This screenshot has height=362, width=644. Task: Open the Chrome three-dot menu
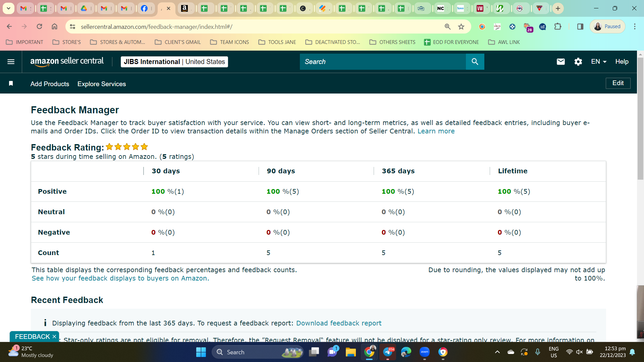(x=635, y=26)
